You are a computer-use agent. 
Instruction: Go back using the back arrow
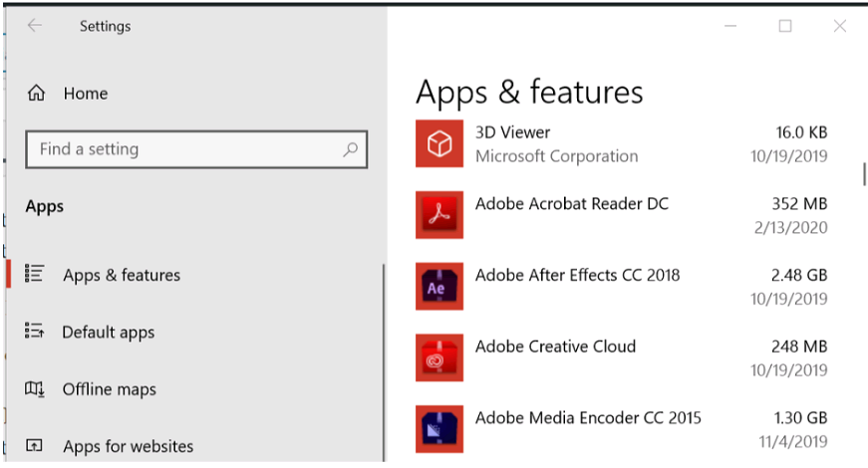[x=35, y=26]
